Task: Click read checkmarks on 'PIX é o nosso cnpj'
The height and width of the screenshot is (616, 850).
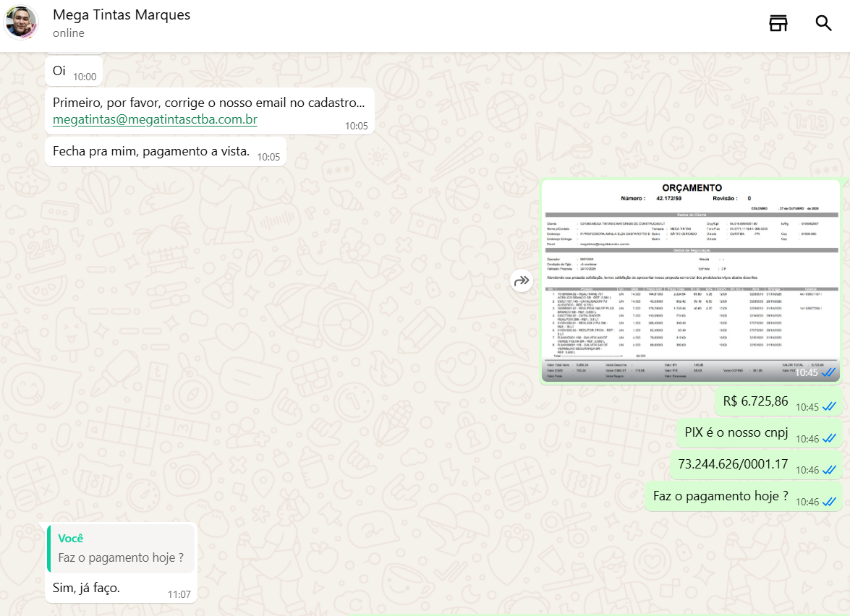Action: 829,438
